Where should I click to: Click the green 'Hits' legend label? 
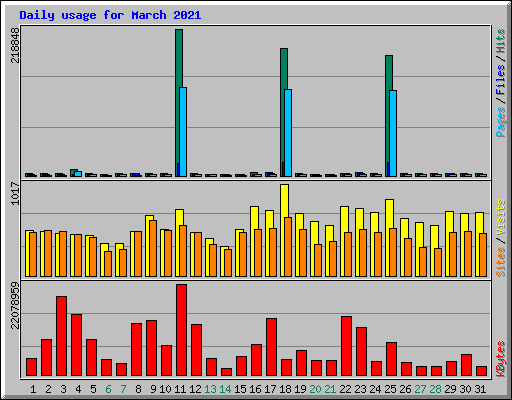pyautogui.click(x=501, y=41)
